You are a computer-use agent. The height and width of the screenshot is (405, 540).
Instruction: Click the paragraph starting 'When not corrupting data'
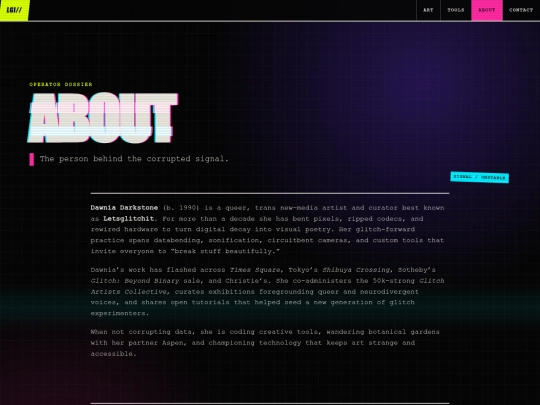[x=265, y=343]
